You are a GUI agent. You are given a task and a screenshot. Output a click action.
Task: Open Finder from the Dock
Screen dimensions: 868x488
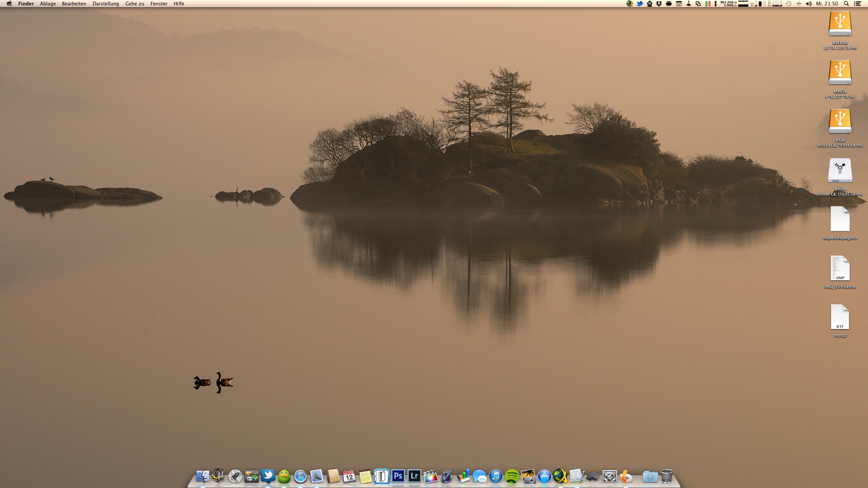(203, 476)
